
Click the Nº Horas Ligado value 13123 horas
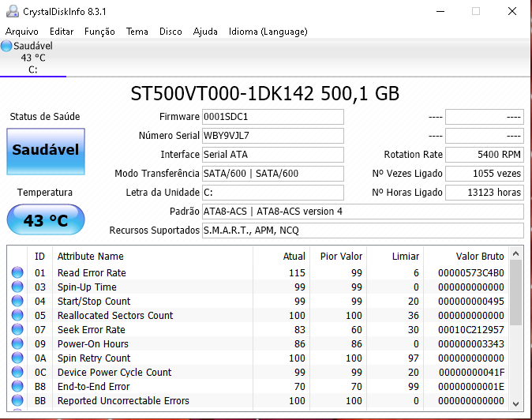[x=485, y=193]
